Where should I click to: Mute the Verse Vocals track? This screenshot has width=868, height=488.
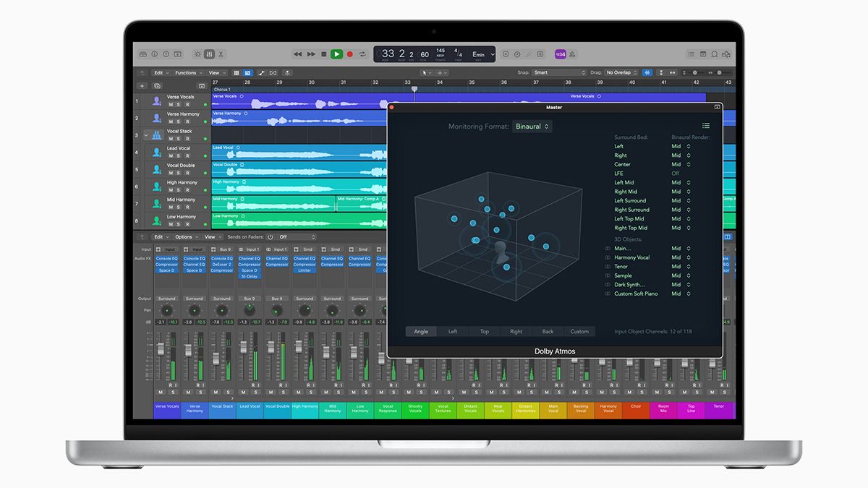(x=171, y=104)
